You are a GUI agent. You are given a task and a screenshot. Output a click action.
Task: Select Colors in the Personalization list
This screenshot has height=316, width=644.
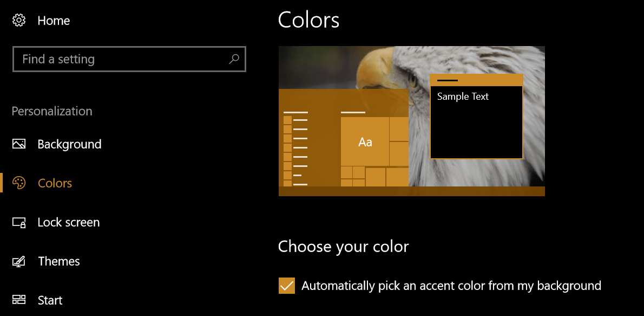[x=55, y=183]
